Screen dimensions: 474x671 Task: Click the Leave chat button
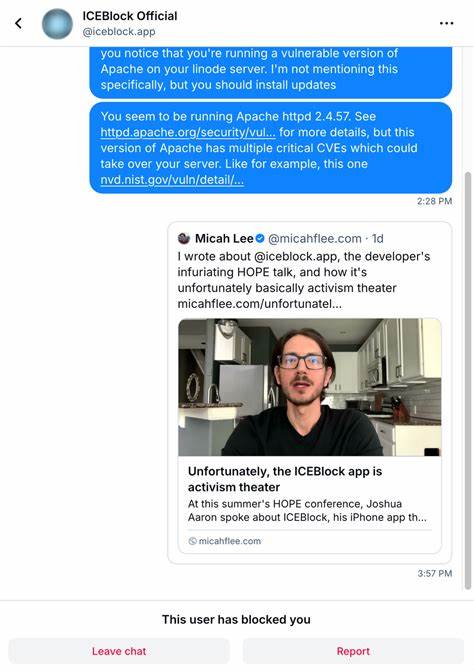tap(119, 651)
